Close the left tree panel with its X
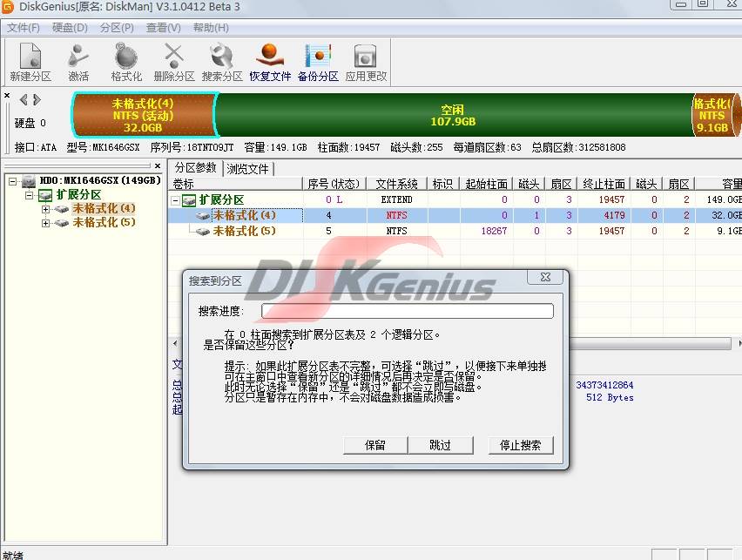The image size is (742, 560). point(158,166)
